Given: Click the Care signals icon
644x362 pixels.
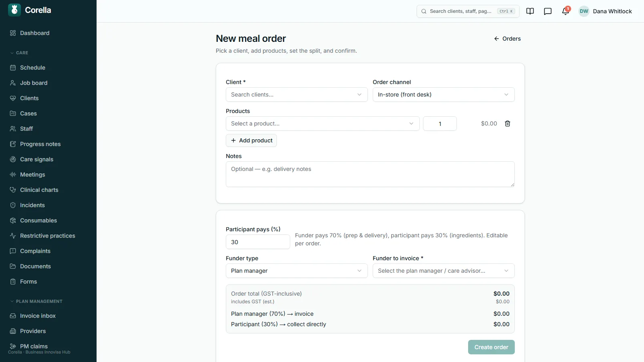Looking at the screenshot, I should [13, 159].
